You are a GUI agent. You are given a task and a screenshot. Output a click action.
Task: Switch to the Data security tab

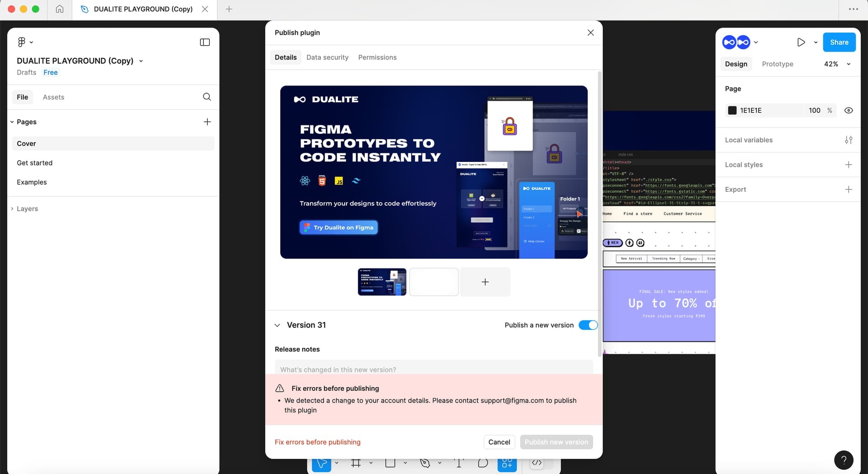pyautogui.click(x=327, y=57)
